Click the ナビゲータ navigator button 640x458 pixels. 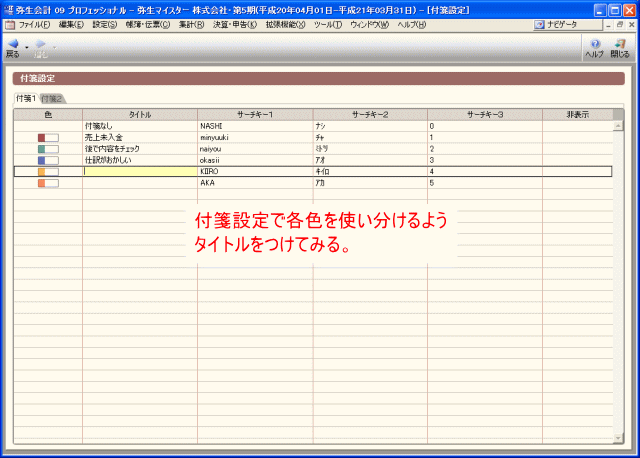(567, 25)
